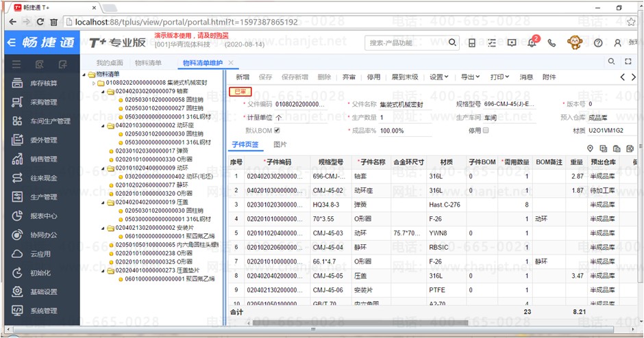Collapse the 轴套 tree node

[103, 90]
